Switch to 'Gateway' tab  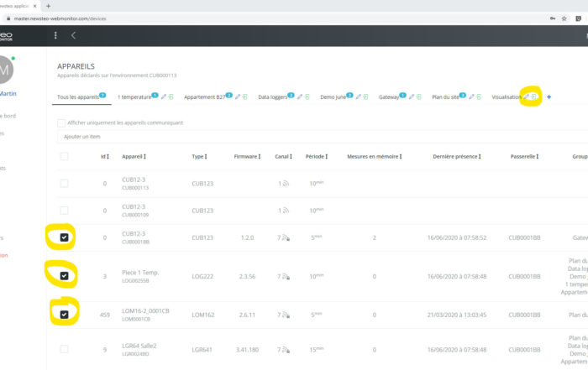[x=389, y=97]
